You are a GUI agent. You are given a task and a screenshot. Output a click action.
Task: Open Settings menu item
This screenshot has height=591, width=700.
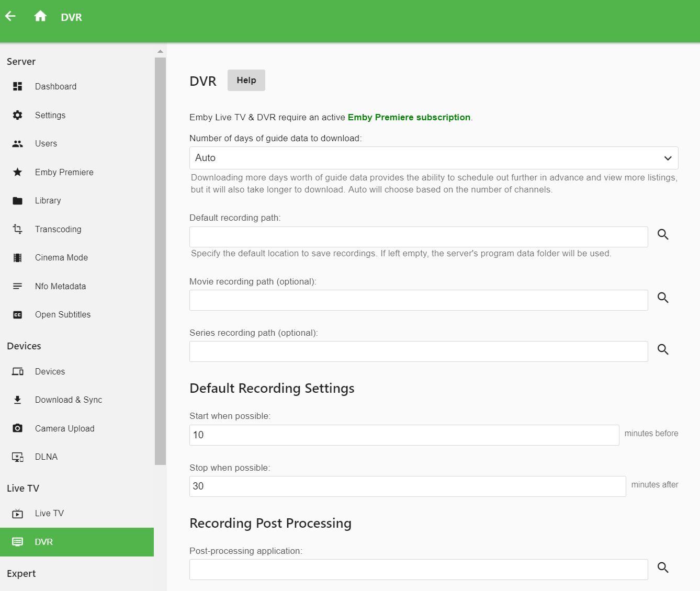pyautogui.click(x=77, y=115)
